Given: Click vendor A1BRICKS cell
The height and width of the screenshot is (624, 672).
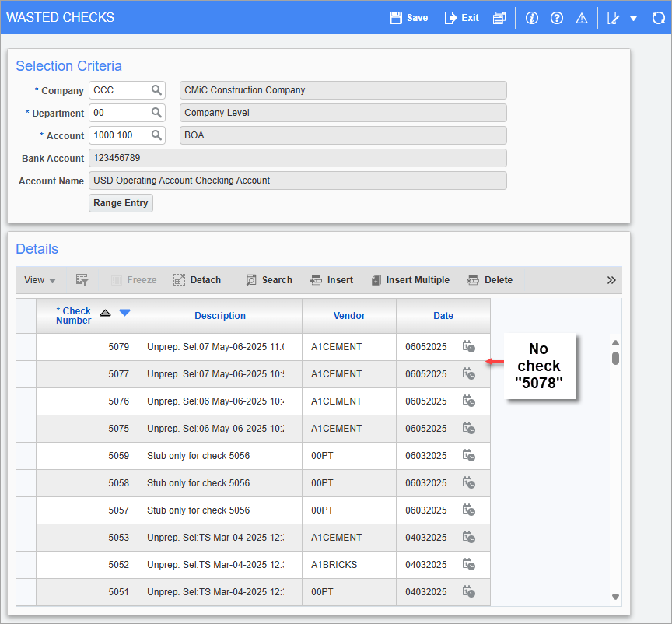Looking at the screenshot, I should pos(349,564).
